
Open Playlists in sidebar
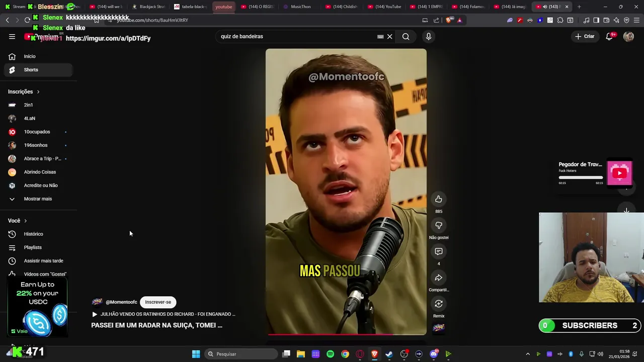38,247
